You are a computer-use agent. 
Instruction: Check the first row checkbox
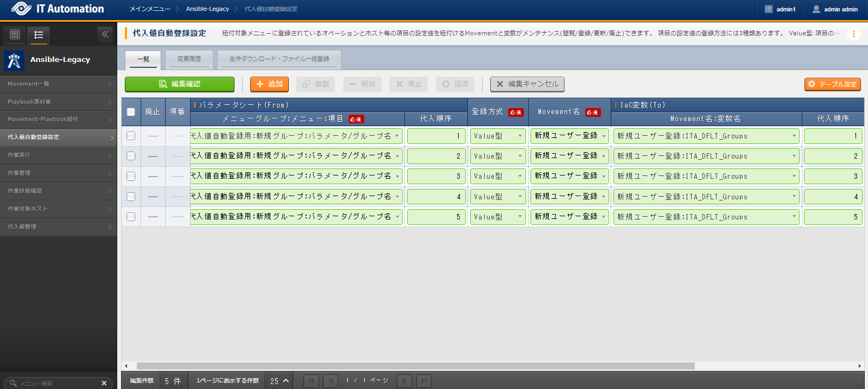pos(131,136)
